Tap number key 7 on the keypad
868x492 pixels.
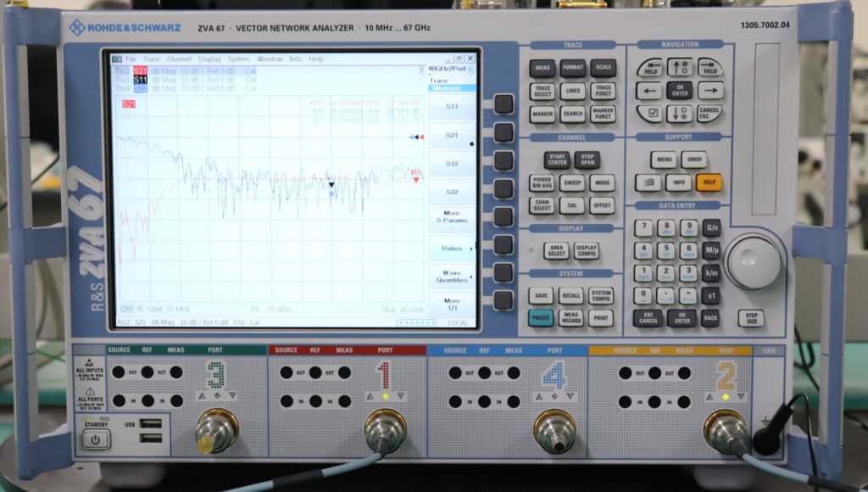pos(643,227)
